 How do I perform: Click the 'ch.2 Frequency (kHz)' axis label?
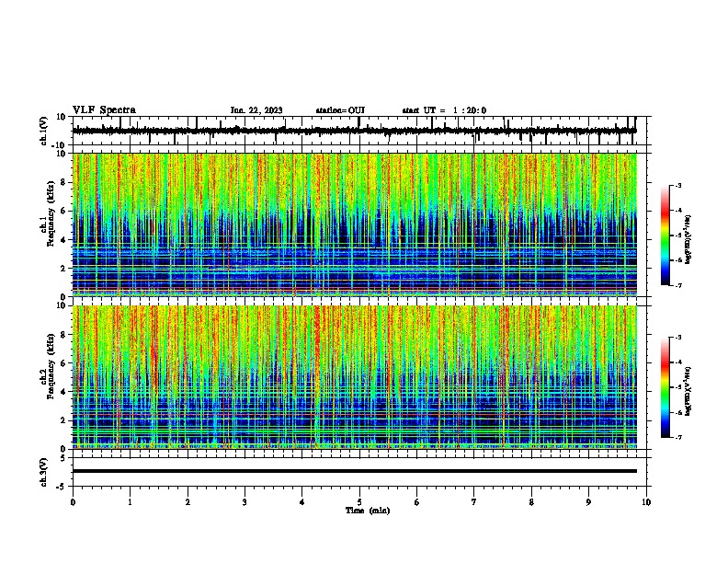(x=47, y=366)
